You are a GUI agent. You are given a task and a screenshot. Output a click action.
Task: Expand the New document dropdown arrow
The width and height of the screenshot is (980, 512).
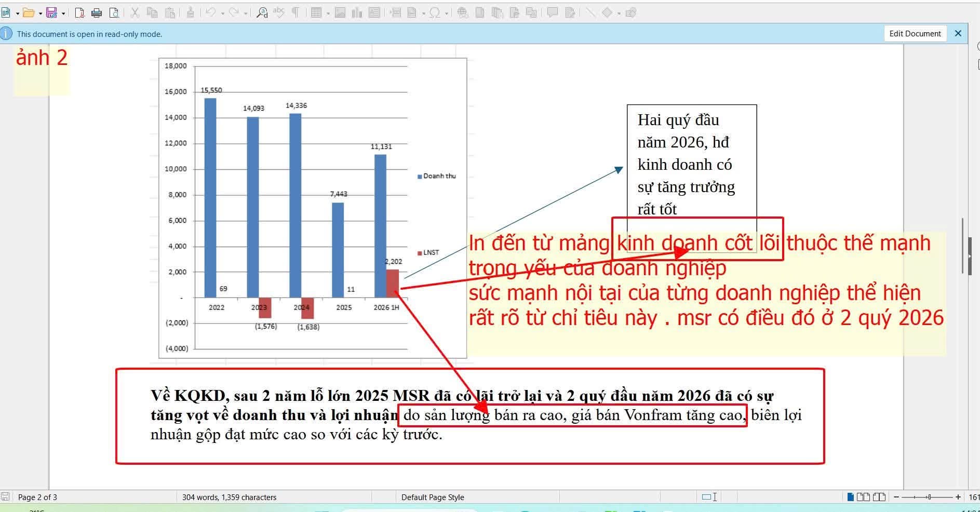(18, 14)
